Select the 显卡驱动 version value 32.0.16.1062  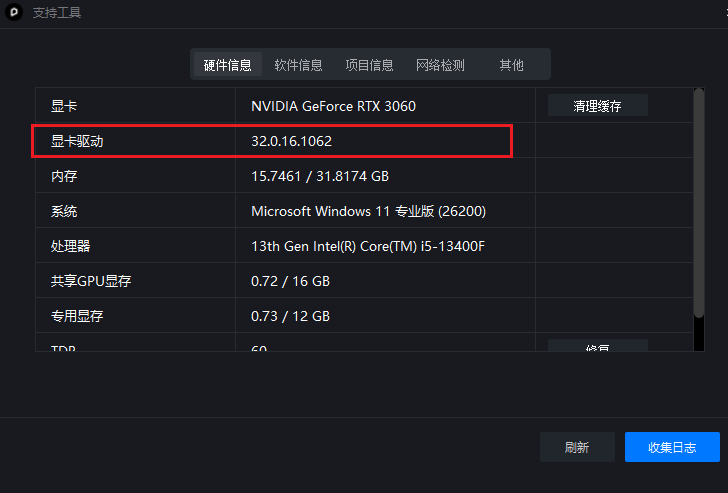[x=292, y=141]
